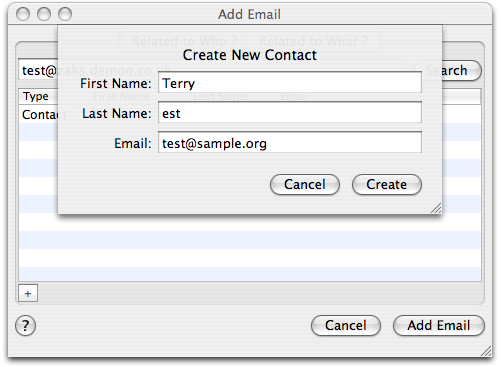Cancel the Create New Contact sheet
The width and height of the screenshot is (501, 367).
pyautogui.click(x=305, y=184)
